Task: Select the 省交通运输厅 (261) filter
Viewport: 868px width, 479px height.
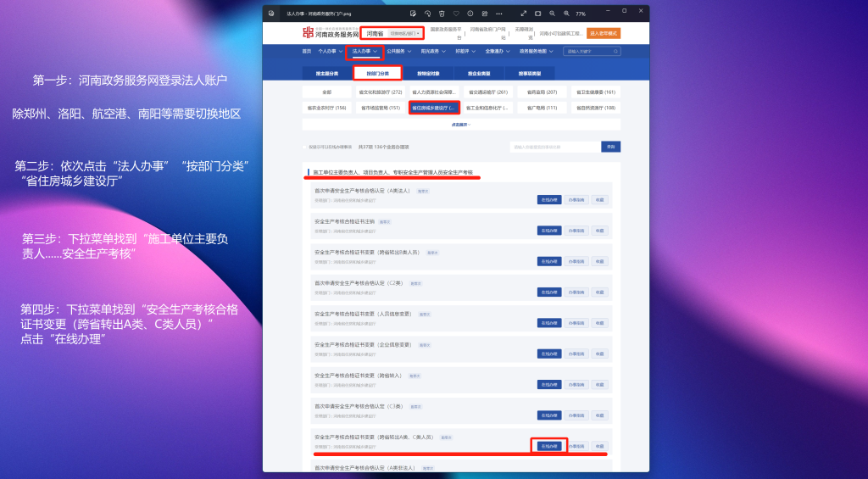Action: 487,92
